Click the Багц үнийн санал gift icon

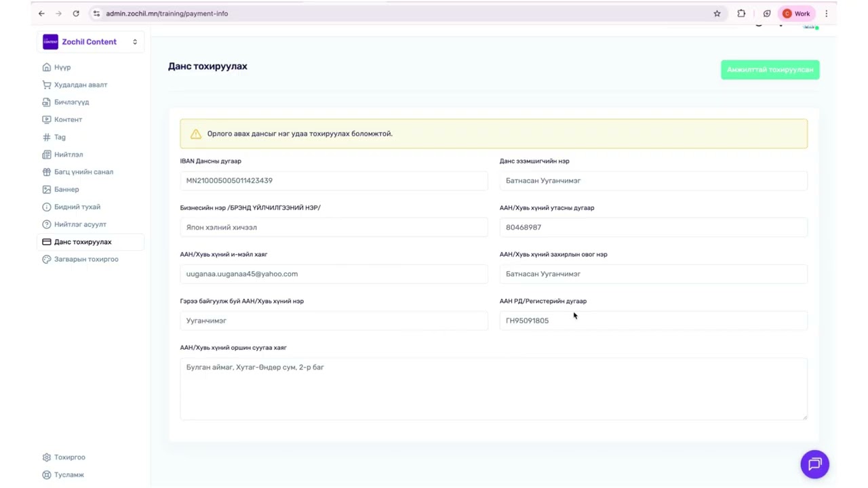coord(47,172)
